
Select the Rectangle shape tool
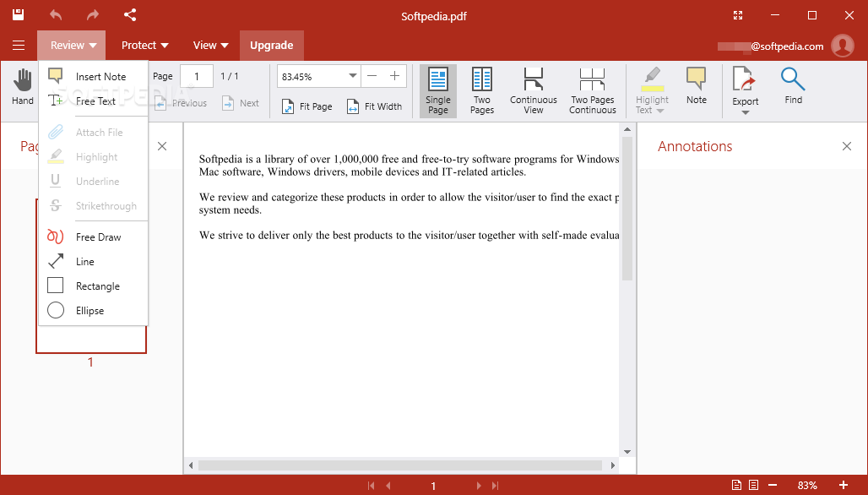click(93, 286)
